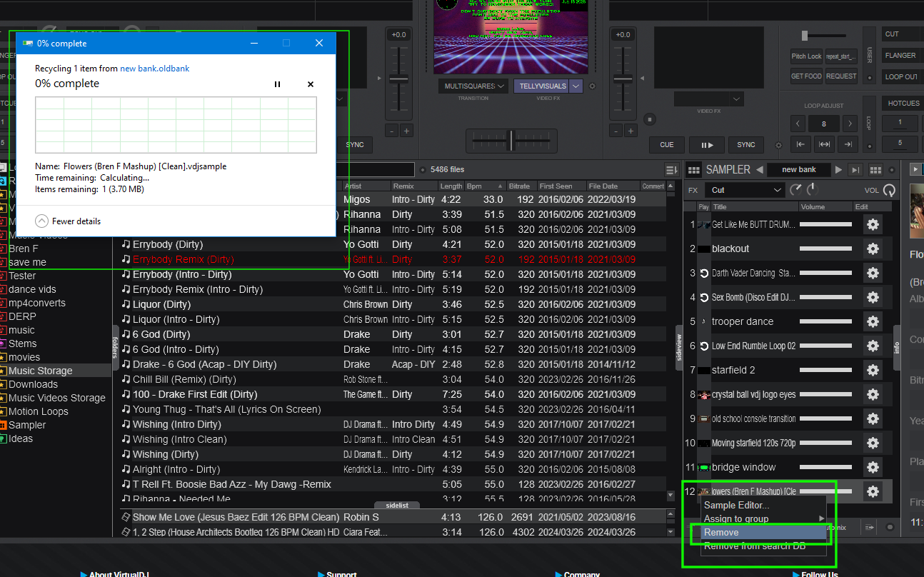Click the gear icon for trooper dance sample
This screenshot has width=924, height=577.
(872, 321)
